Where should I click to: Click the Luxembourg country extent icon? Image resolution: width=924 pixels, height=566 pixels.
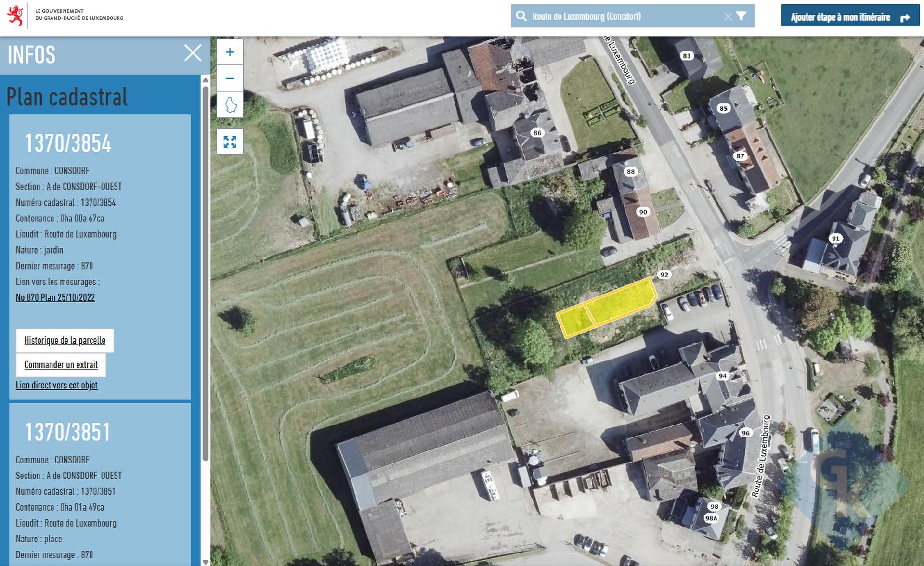click(x=230, y=105)
